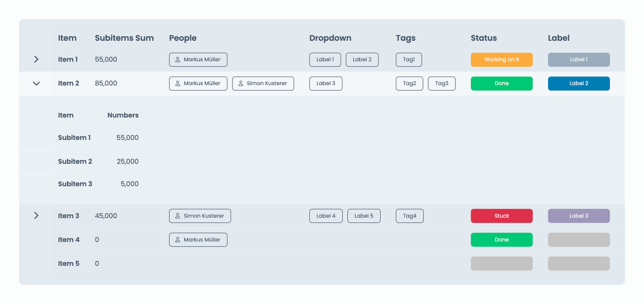Click empty gray status cell of Item 5
Image resolution: width=644 pixels, height=304 pixels.
[x=501, y=263]
